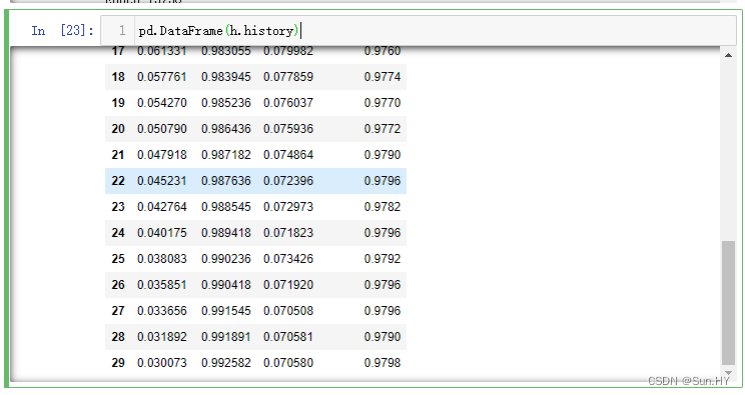Screen dimensions: 745x395
Task: Click the value 0.033656
Action: (162, 311)
